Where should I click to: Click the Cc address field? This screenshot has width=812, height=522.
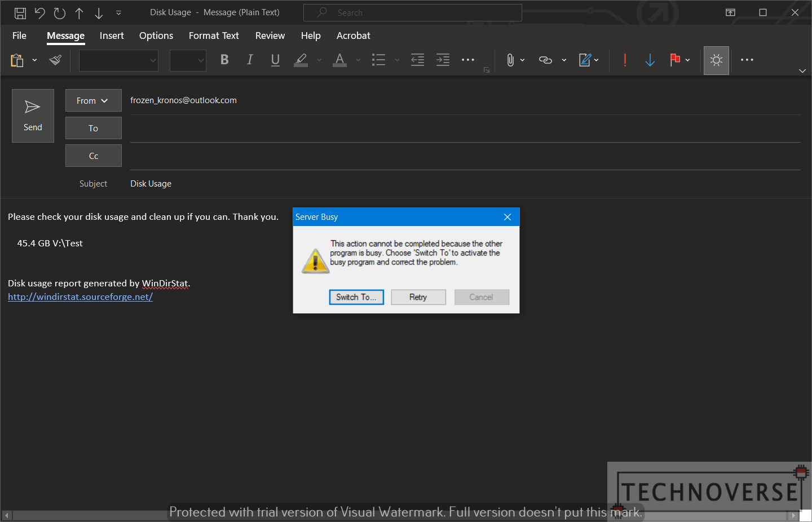[465, 156]
